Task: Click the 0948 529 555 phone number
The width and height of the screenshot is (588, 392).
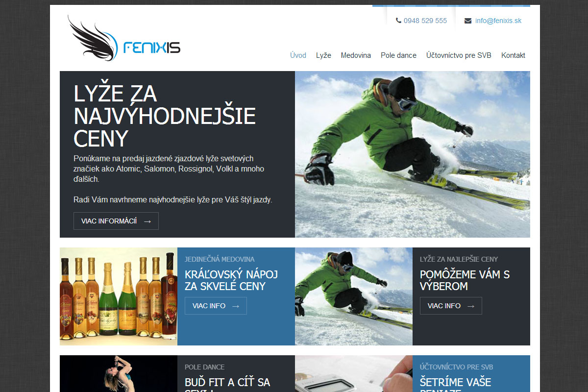Action: (425, 21)
